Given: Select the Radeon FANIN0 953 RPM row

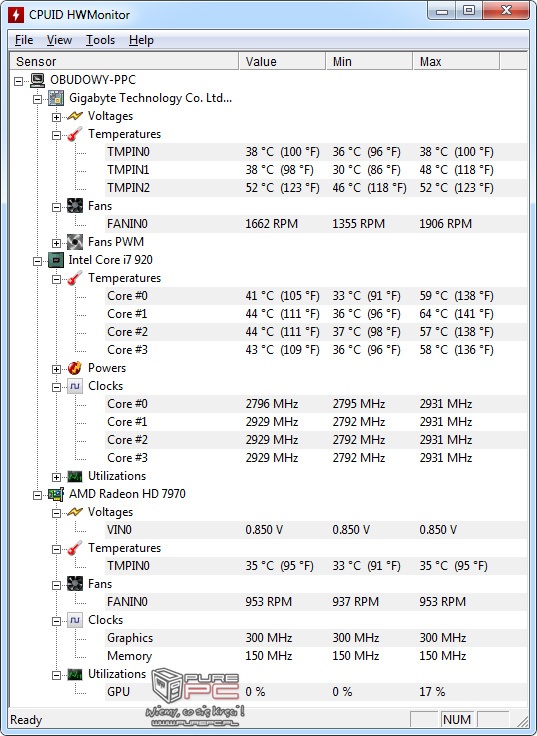Looking at the screenshot, I should point(315,602).
